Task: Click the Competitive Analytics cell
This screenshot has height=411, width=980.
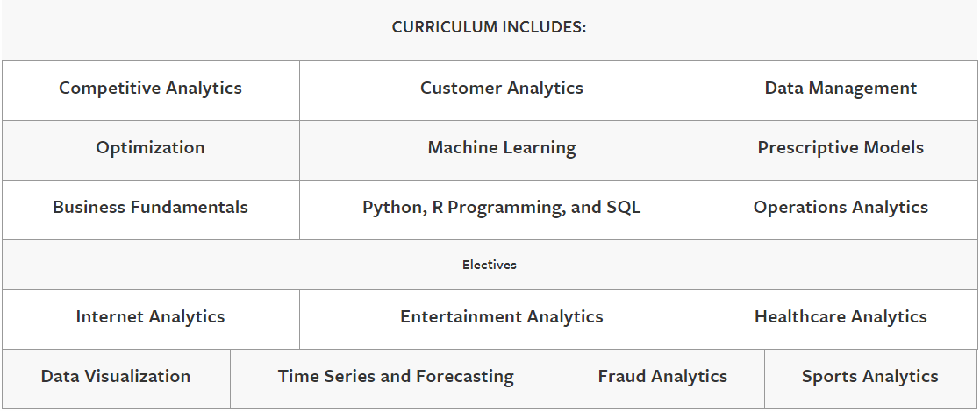Action: [x=150, y=89]
